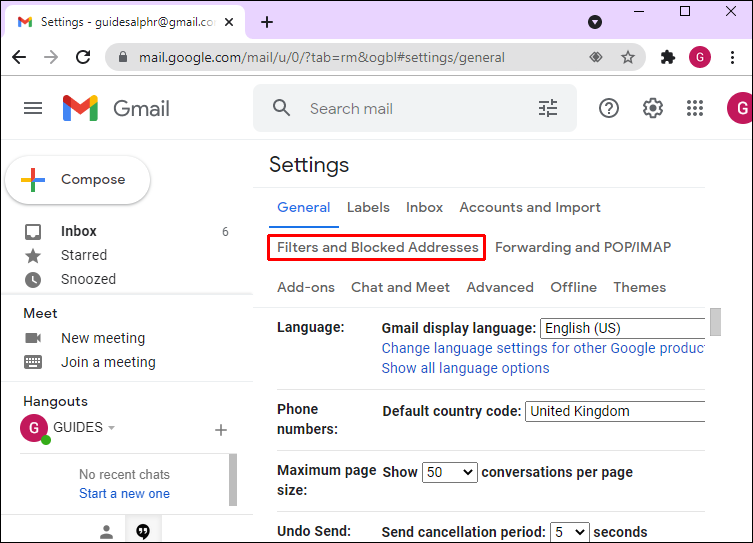Viewport: 753px width, 543px height.
Task: Open Chrome three-dot menu
Action: (732, 57)
